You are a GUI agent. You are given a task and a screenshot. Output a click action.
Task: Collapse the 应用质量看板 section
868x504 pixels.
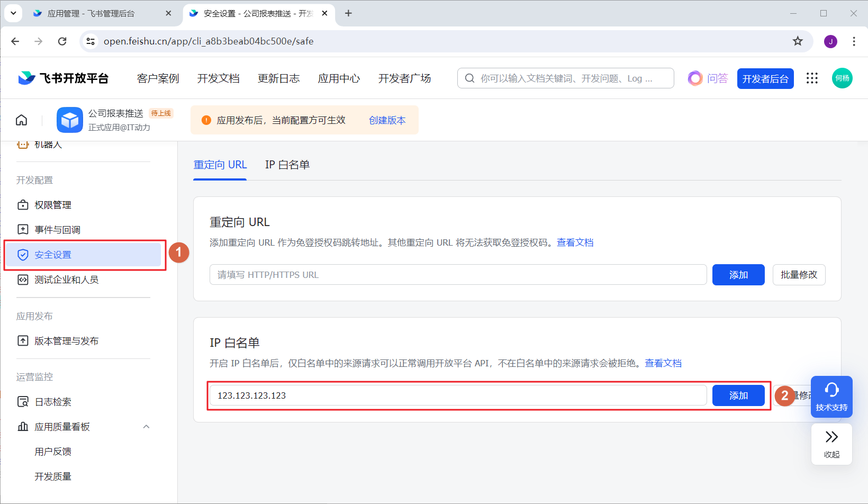click(x=146, y=427)
